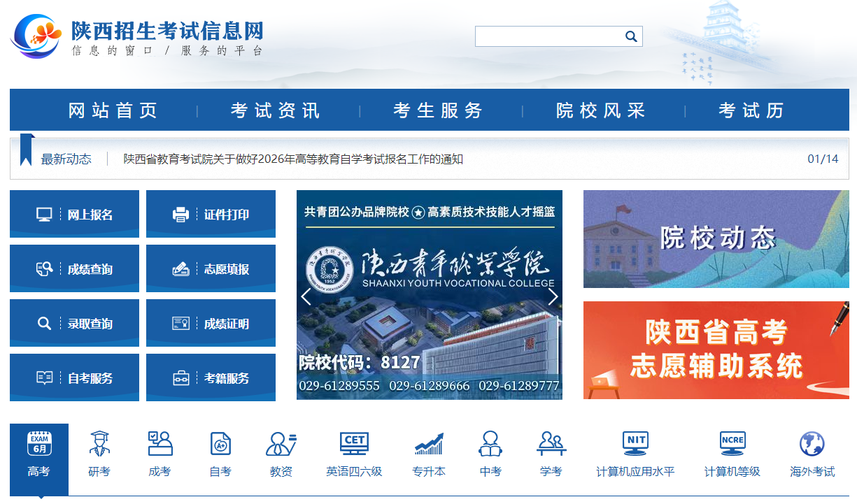857x504 pixels.
Task: Open the 网上报名 online registration tile
Action: [75, 215]
